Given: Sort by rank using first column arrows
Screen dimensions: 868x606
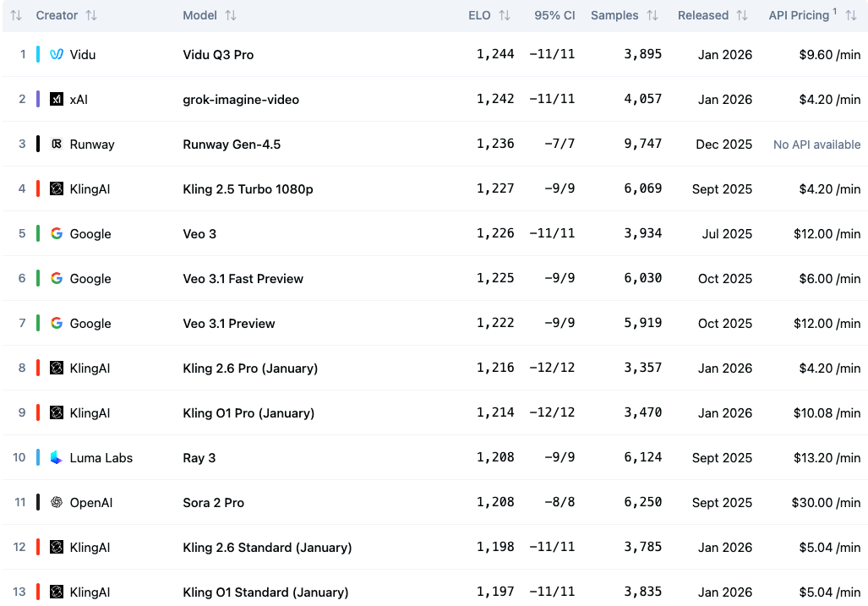Looking at the screenshot, I should tap(16, 15).
